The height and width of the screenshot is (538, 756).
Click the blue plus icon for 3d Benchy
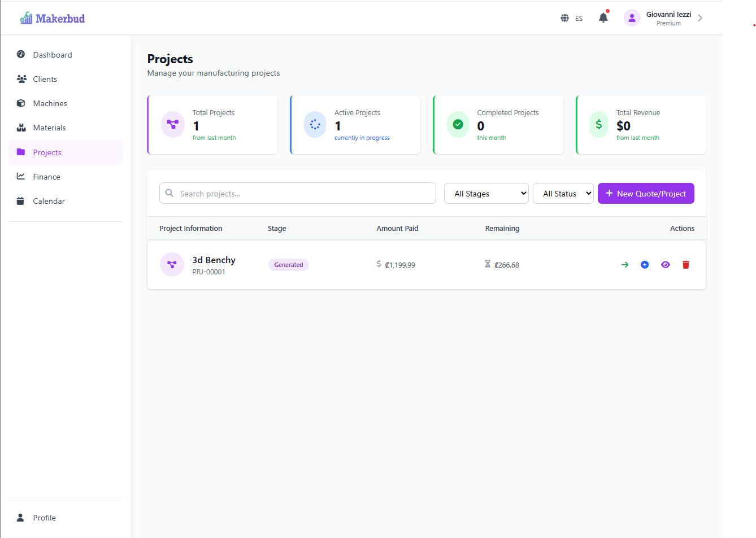pos(645,265)
